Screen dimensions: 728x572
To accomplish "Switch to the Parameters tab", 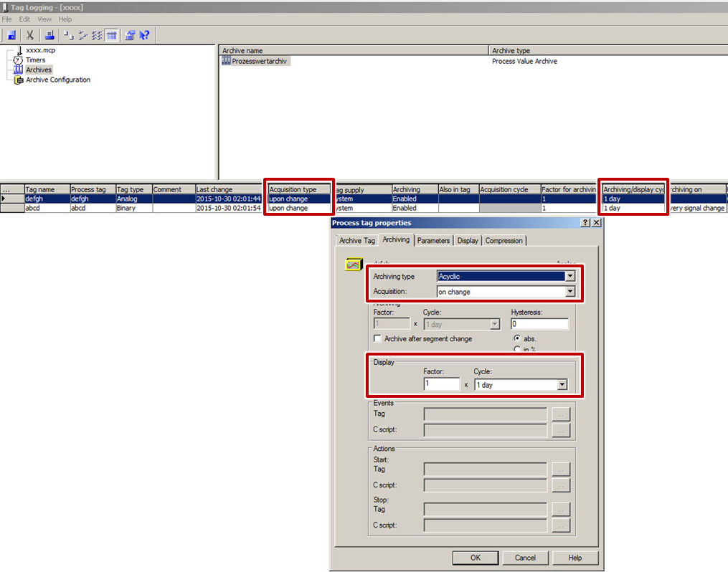I will point(433,240).
